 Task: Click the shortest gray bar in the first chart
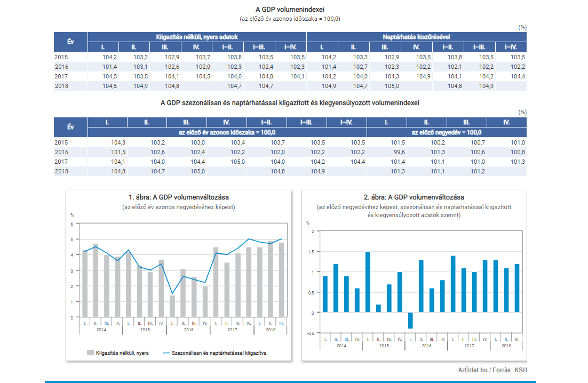(x=172, y=306)
